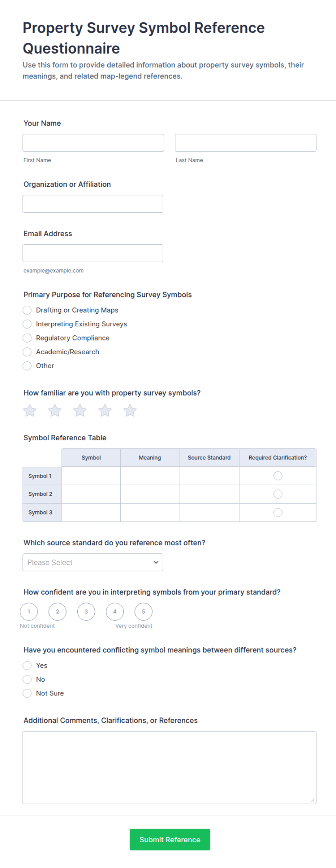
Task: Choose the third star rating
Action: (x=80, y=411)
